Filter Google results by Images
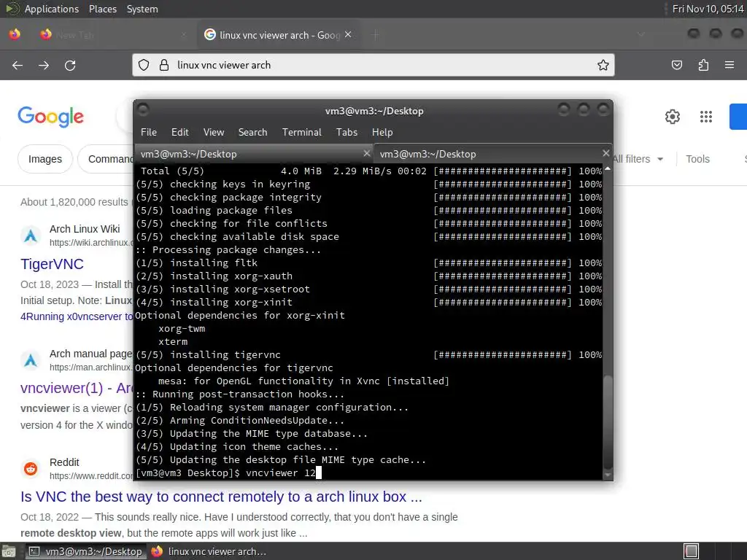Image resolution: width=747 pixels, height=560 pixels. [x=45, y=159]
